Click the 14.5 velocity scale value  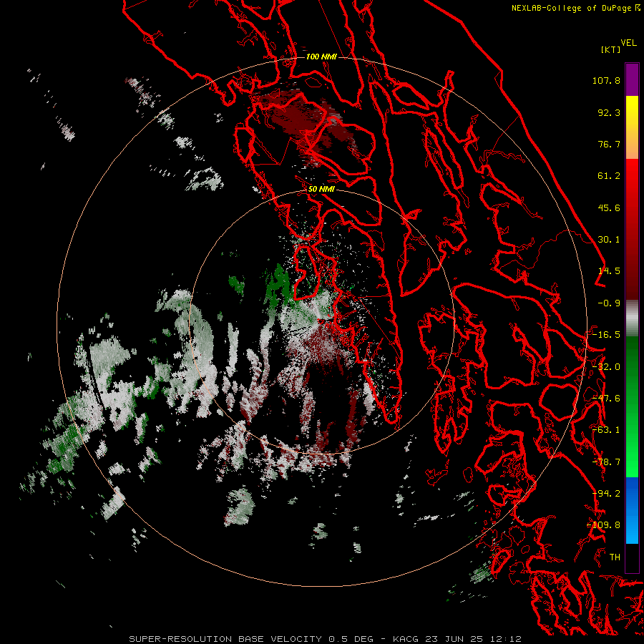(x=609, y=271)
